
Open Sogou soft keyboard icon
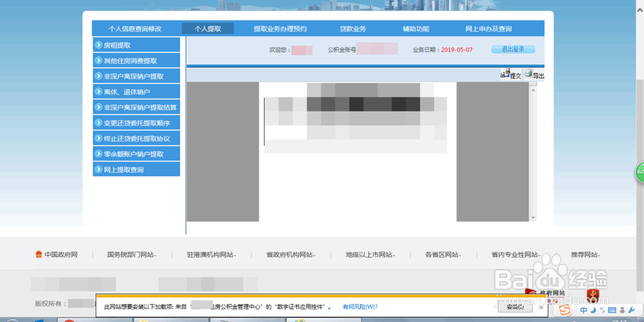click(612, 310)
